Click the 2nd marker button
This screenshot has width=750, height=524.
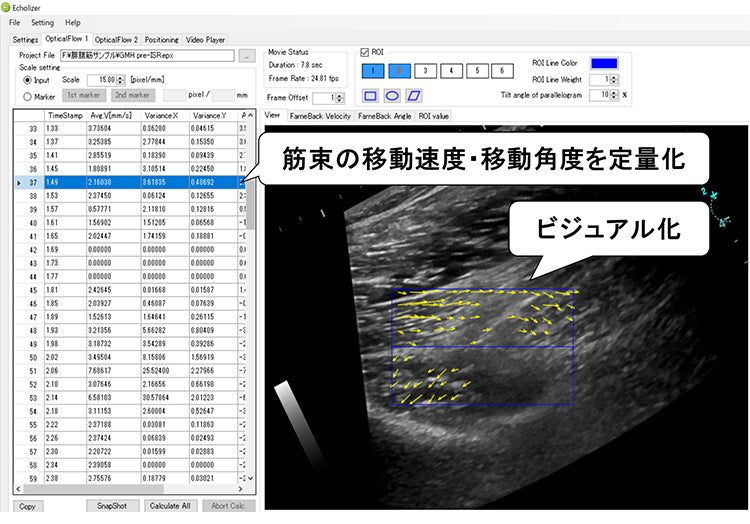(132, 95)
